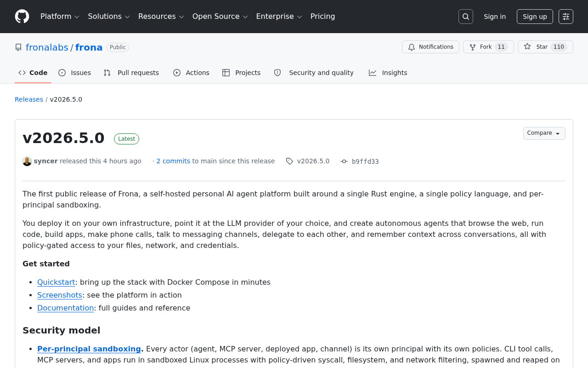Open the Screenshots link
588x368 pixels.
60,295
